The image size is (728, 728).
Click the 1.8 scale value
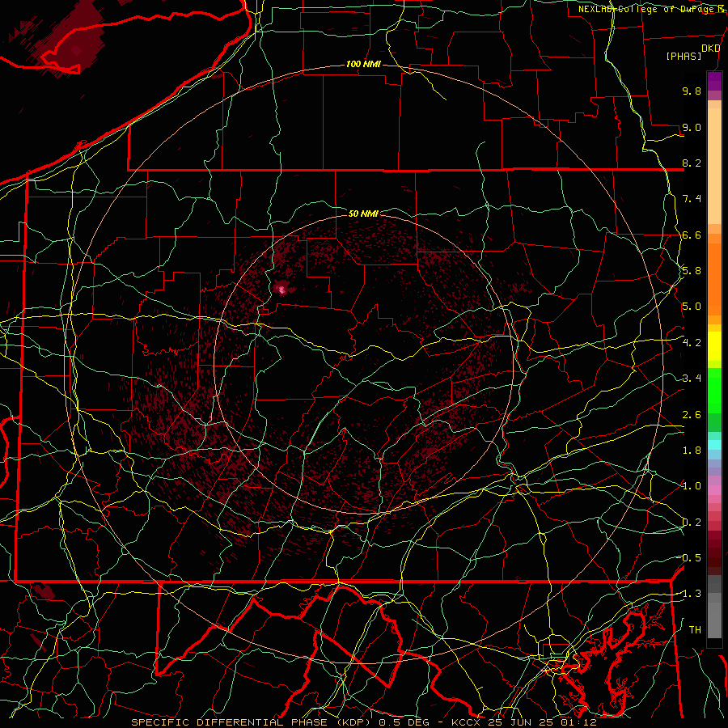pos(692,451)
